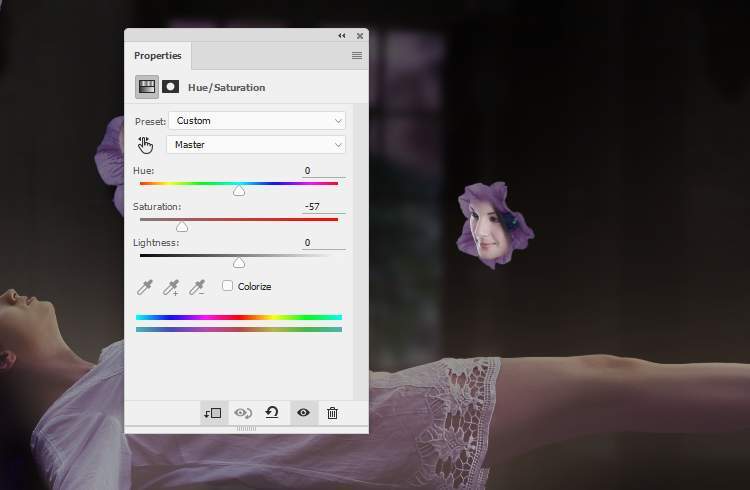Click the Hue value field
This screenshot has width=750, height=490.
click(323, 171)
